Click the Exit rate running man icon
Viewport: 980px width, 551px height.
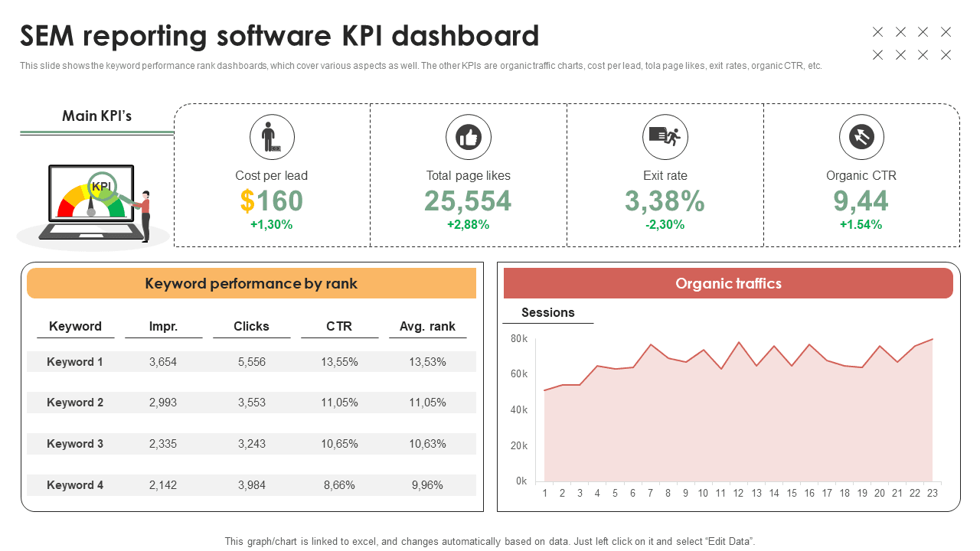coord(665,137)
